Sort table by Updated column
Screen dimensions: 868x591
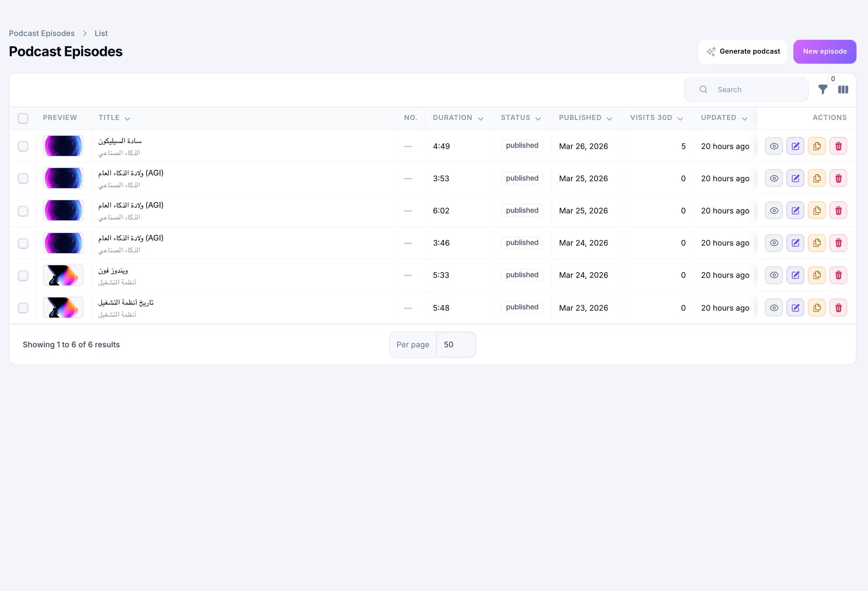pos(724,118)
